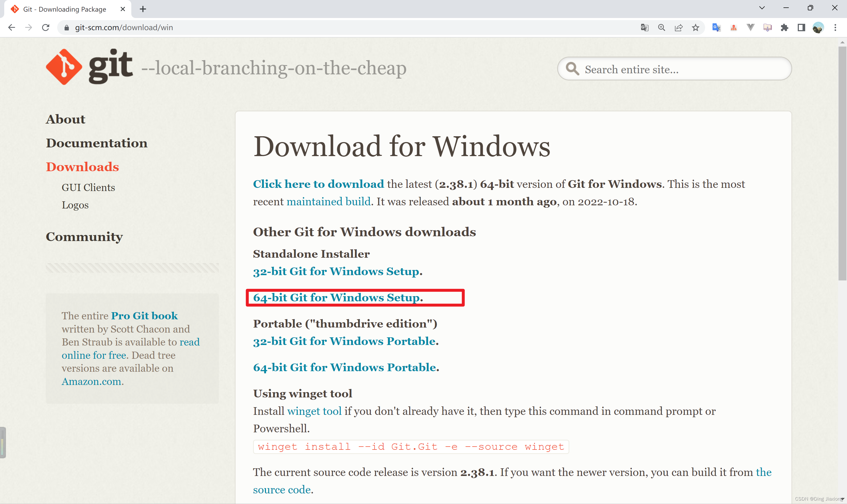This screenshot has height=504, width=847.
Task: Open the Logos subpage
Action: (x=75, y=205)
